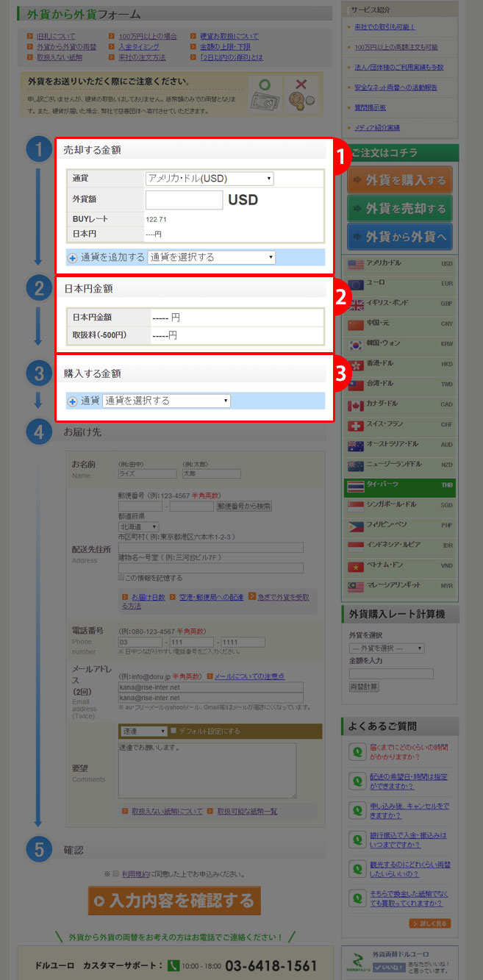Click the first FAQ question icon
Viewport: 483px width, 980px height.
[x=357, y=752]
